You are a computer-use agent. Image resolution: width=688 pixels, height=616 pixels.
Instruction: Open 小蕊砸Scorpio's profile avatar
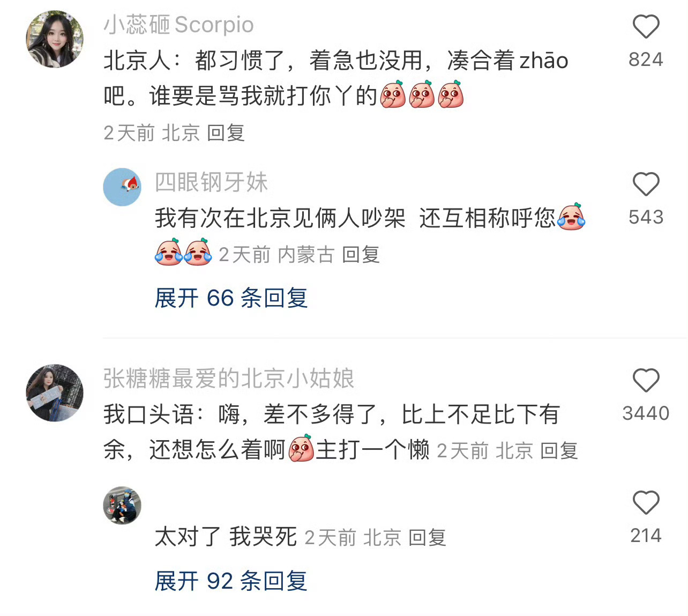pos(55,39)
